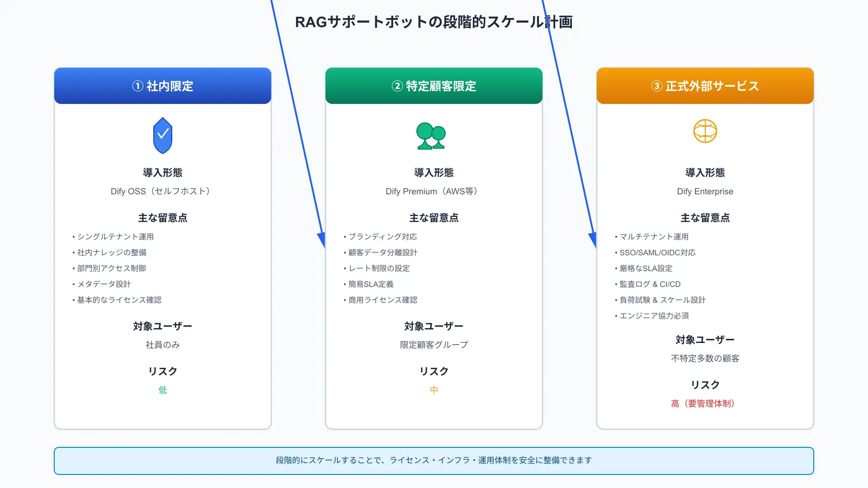This screenshot has height=488, width=868.
Task: Click the bullet エンジニア協力必須
Action: click(x=651, y=316)
